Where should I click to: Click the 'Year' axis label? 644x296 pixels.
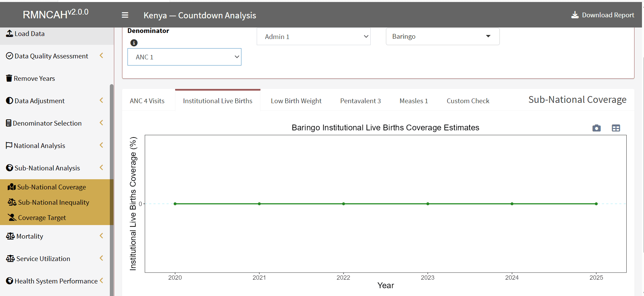tap(386, 285)
